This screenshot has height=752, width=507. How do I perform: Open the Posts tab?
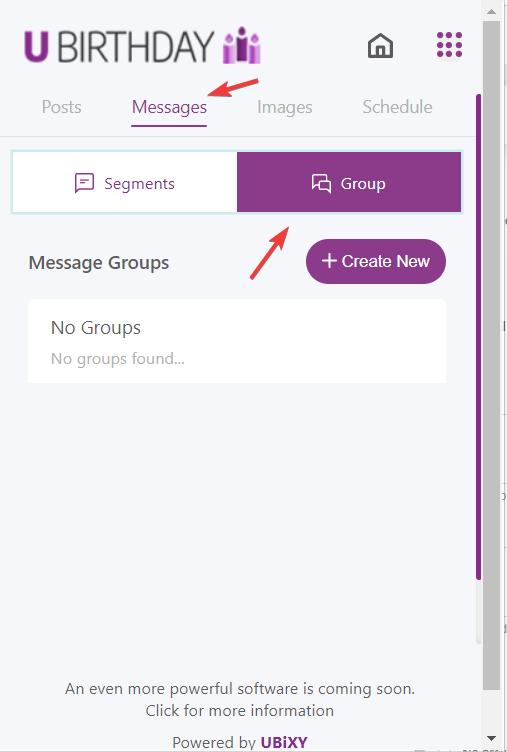pyautogui.click(x=61, y=107)
